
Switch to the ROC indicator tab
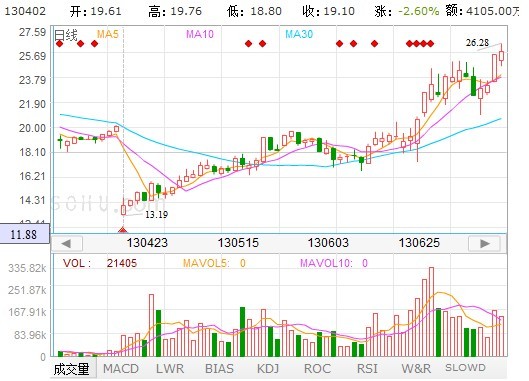[317, 369]
